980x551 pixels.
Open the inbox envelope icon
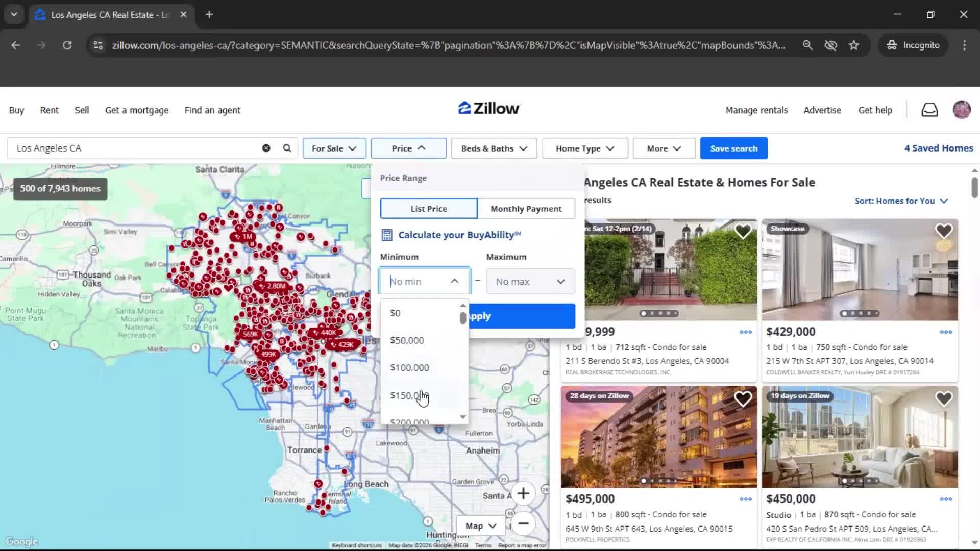click(x=929, y=110)
